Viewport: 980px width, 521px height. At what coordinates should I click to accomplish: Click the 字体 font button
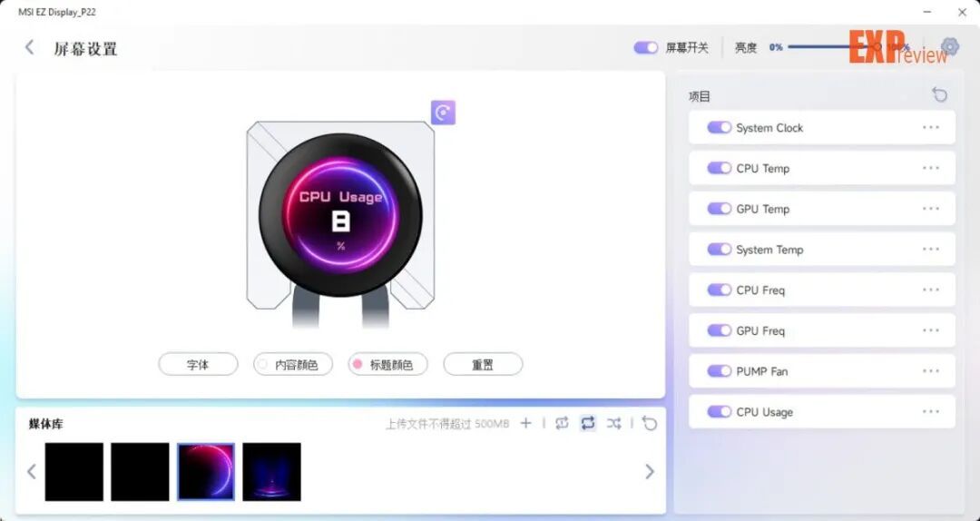click(198, 365)
